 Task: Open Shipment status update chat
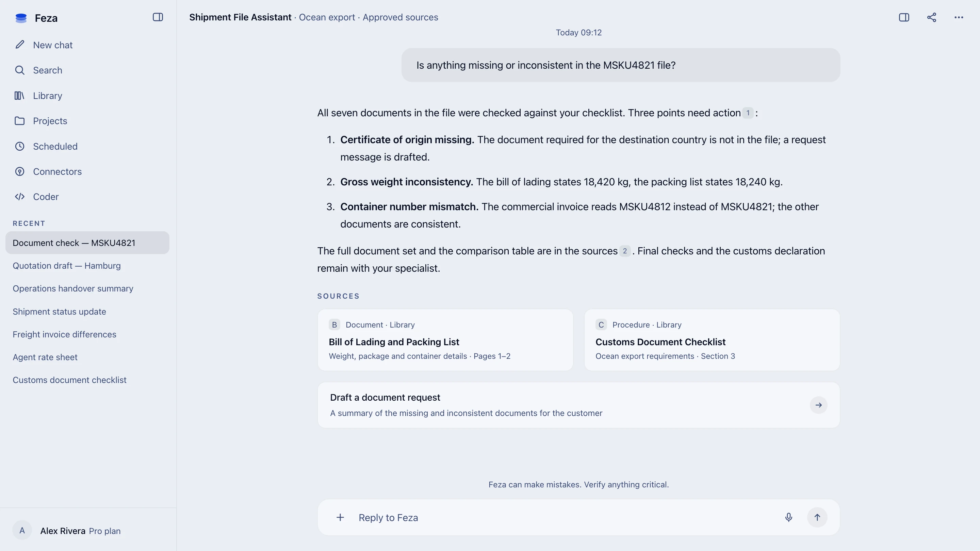[87, 312]
